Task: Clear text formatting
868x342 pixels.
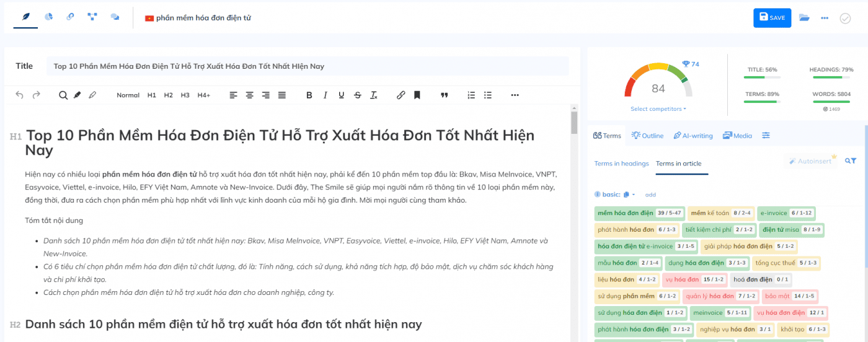Action: 374,95
